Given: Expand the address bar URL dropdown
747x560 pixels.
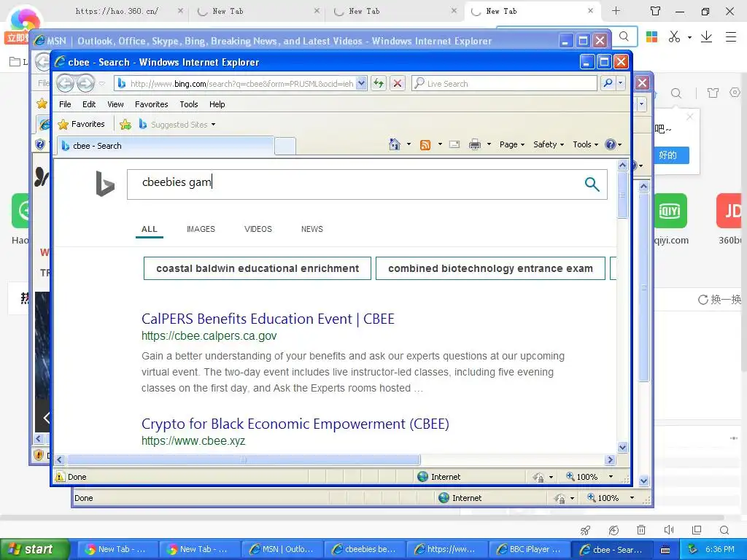Looking at the screenshot, I should 361,83.
